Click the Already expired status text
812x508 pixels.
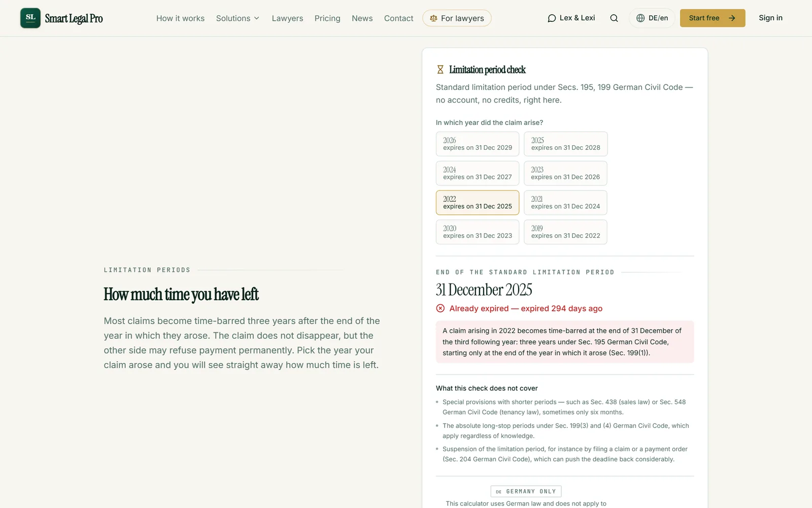(526, 308)
